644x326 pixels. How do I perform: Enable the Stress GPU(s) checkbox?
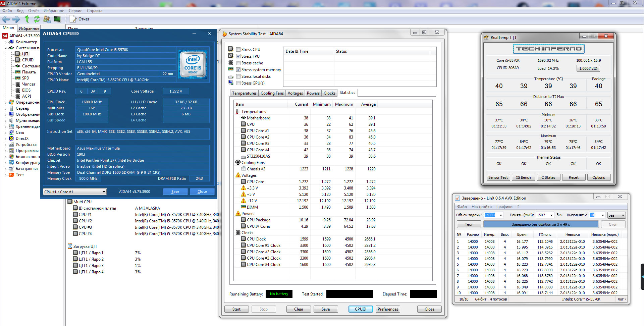[x=238, y=83]
